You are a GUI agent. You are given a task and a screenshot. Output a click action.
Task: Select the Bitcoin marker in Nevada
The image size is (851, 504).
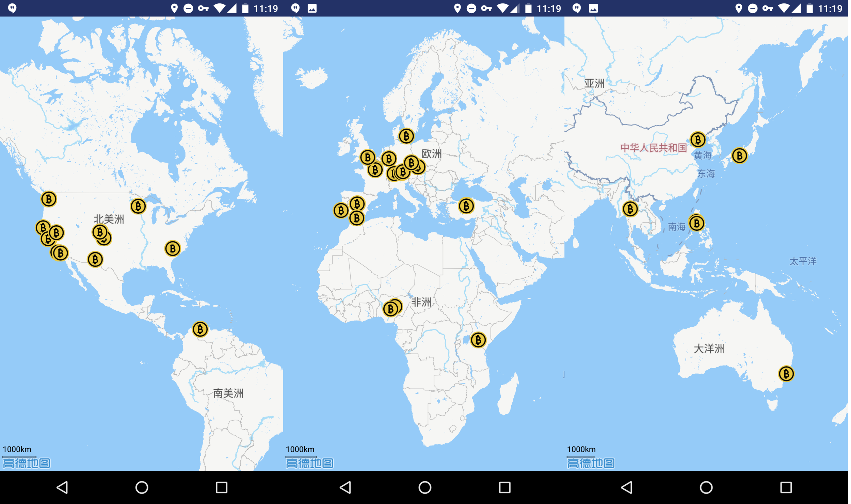(57, 233)
